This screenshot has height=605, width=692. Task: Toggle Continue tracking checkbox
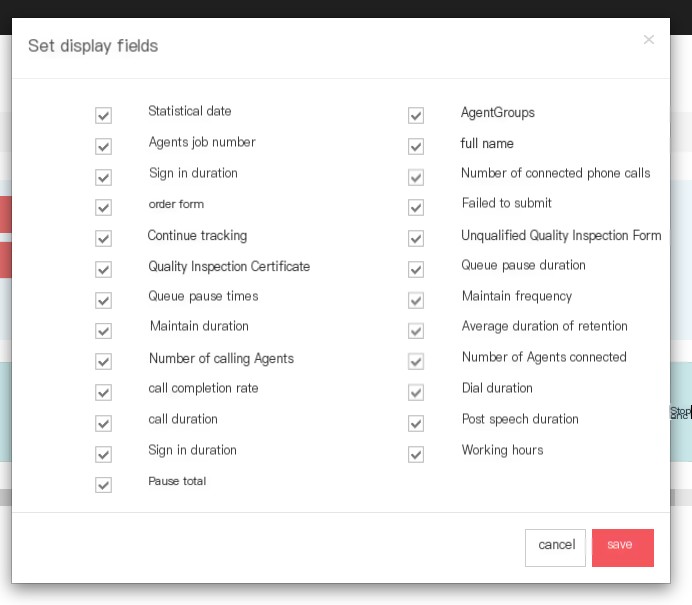click(x=103, y=239)
